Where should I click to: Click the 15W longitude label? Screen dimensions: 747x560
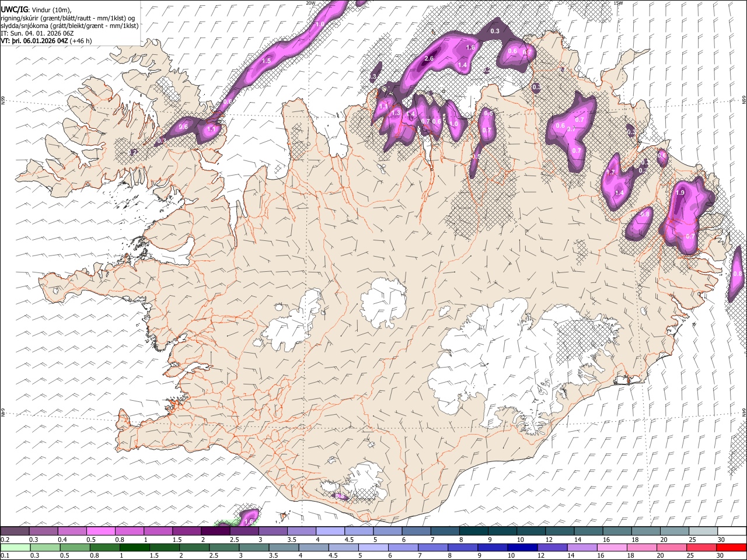click(x=618, y=3)
